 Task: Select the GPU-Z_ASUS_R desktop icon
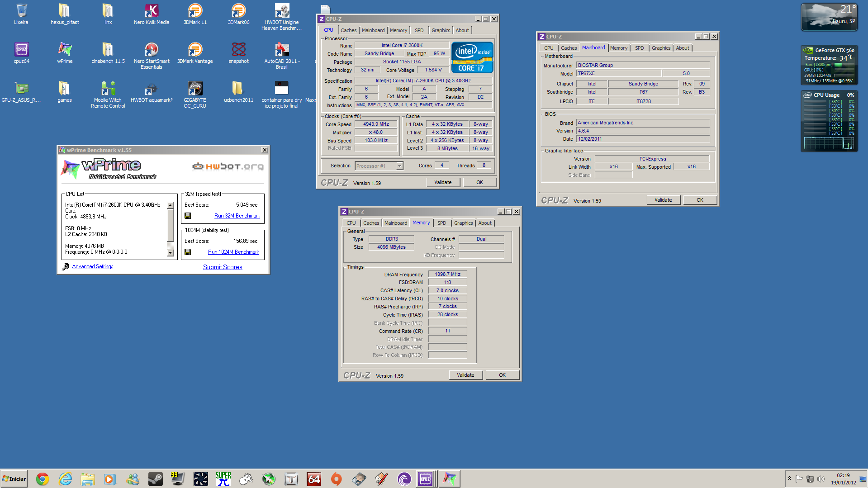pos(21,92)
